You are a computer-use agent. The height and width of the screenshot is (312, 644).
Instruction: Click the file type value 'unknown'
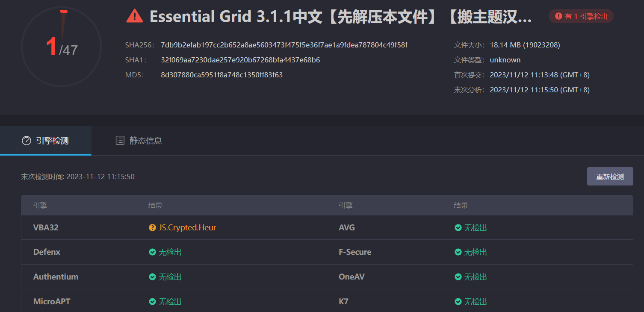pos(505,60)
